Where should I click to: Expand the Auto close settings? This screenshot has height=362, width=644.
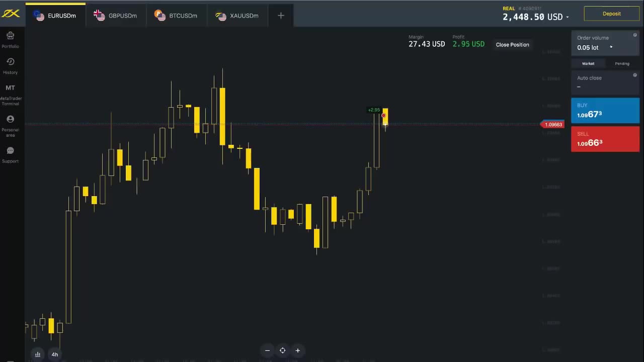(x=605, y=82)
